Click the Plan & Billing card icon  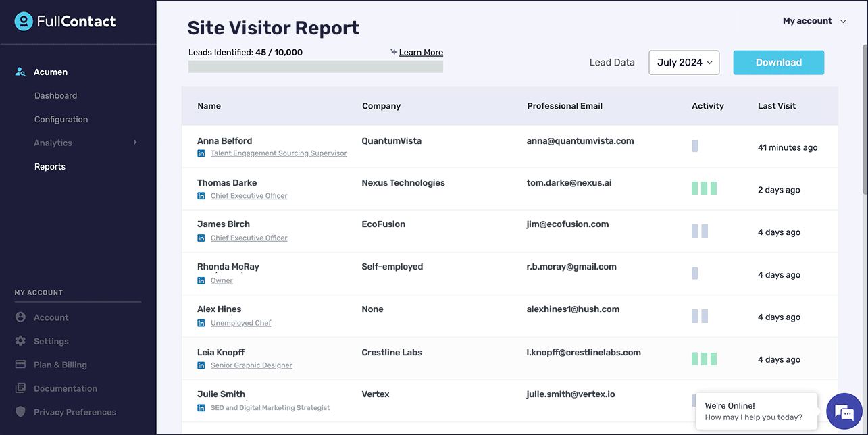click(x=20, y=365)
